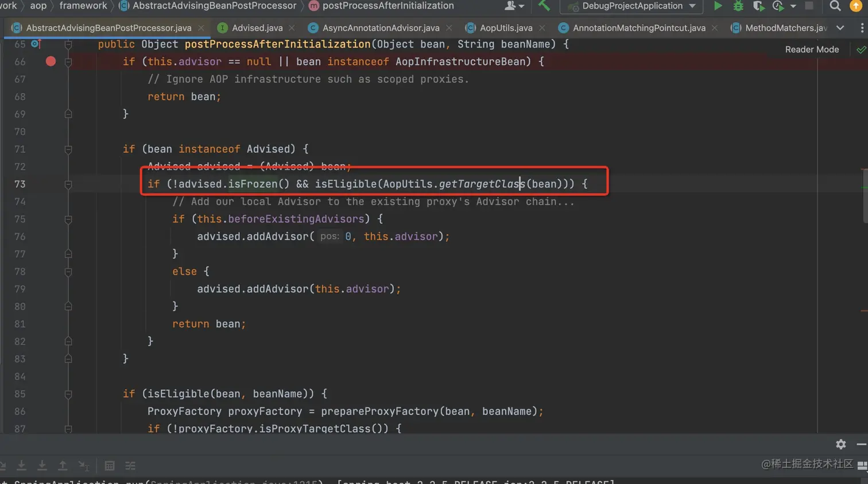Click Run to Cursor icon

coord(84,466)
